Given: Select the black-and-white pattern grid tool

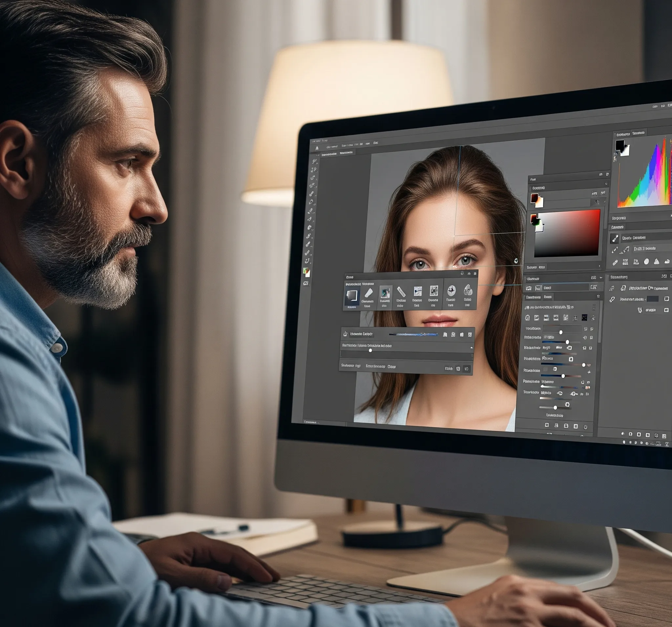Looking at the screenshot, I should 434,291.
